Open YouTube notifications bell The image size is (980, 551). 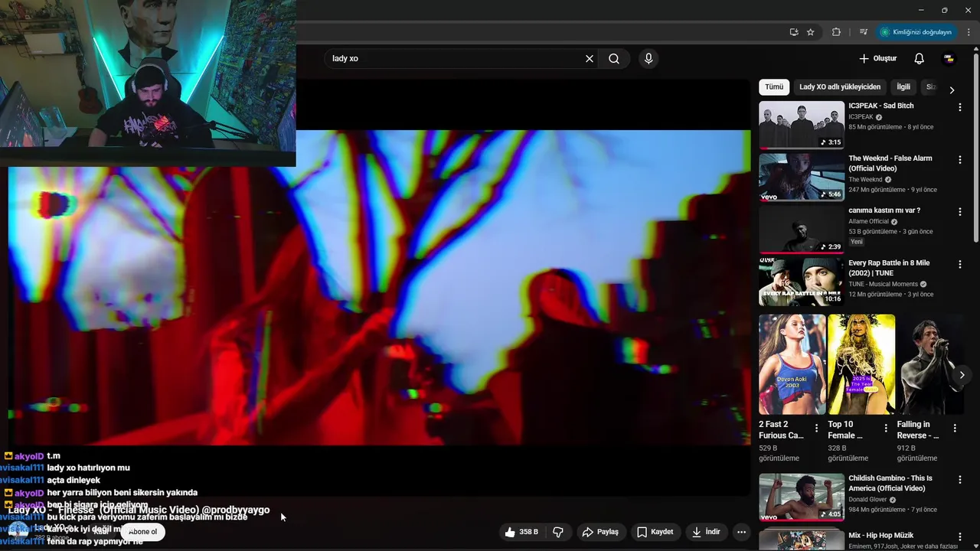(920, 58)
